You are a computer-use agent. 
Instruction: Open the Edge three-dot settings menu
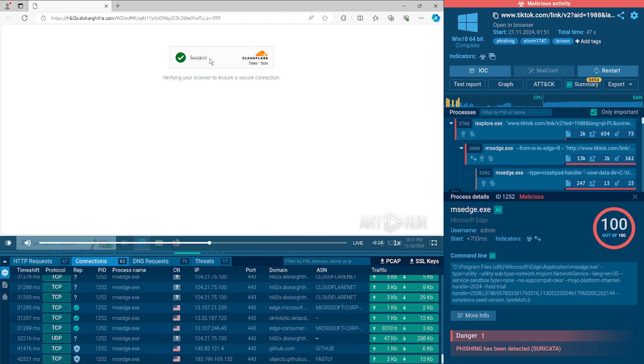421,18
